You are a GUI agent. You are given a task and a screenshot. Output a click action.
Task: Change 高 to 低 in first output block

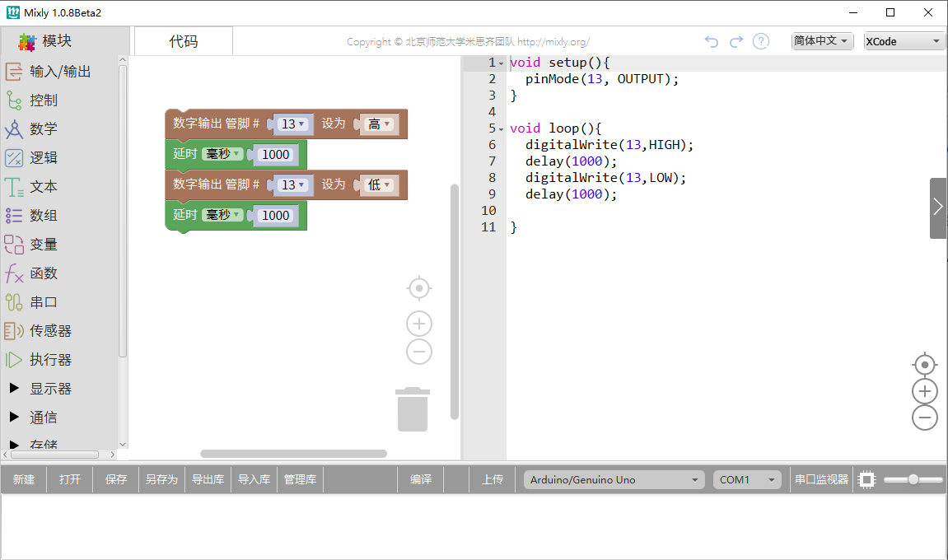380,124
